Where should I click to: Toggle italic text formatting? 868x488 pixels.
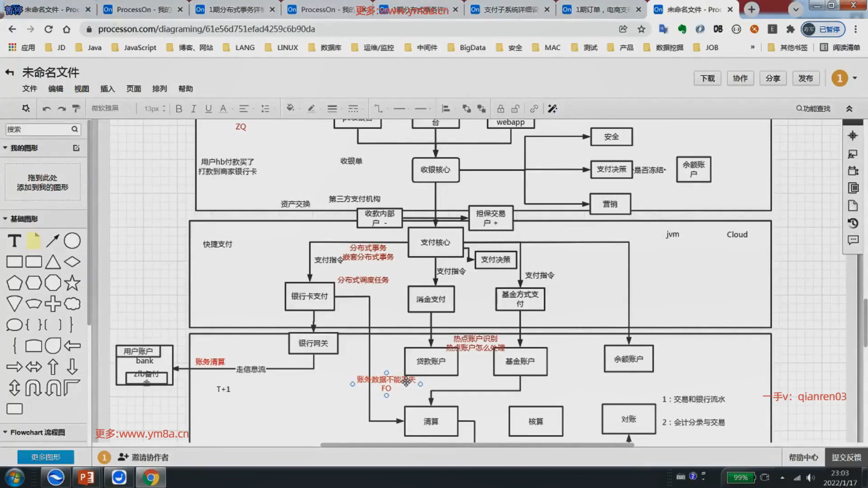(x=193, y=108)
